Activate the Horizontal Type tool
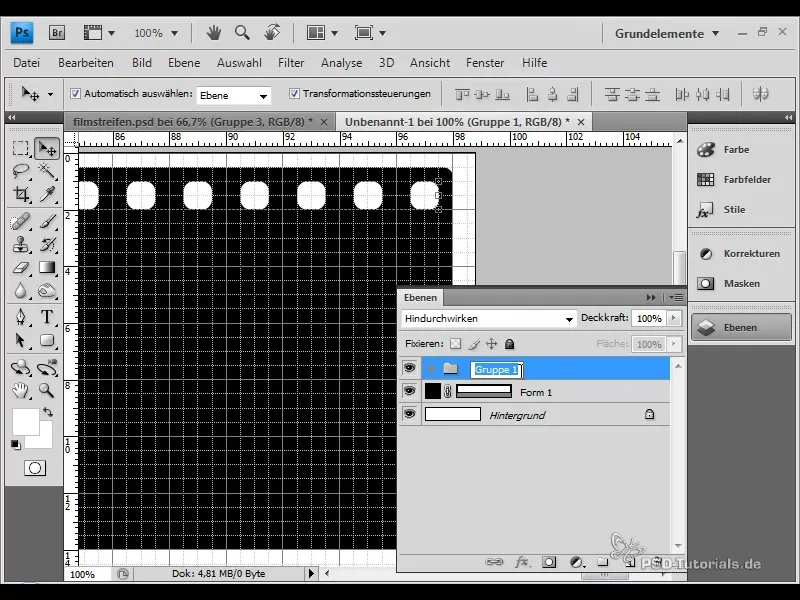This screenshot has width=800, height=600. (46, 318)
